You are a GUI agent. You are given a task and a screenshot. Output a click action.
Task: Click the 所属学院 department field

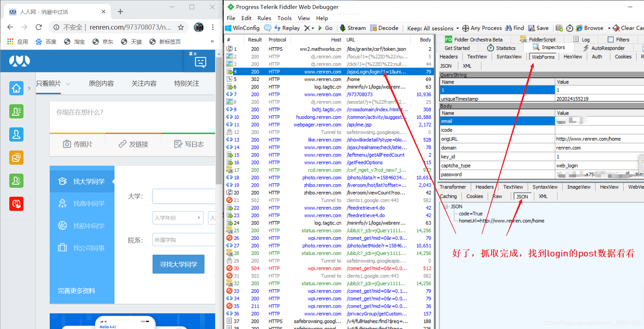[x=184, y=240]
